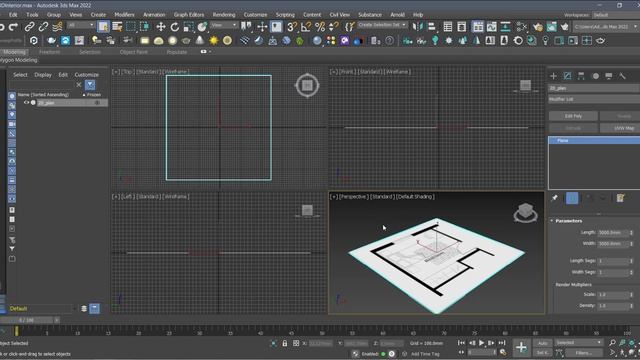
Task: Toggle the Auto Key button
Action: click(x=542, y=343)
